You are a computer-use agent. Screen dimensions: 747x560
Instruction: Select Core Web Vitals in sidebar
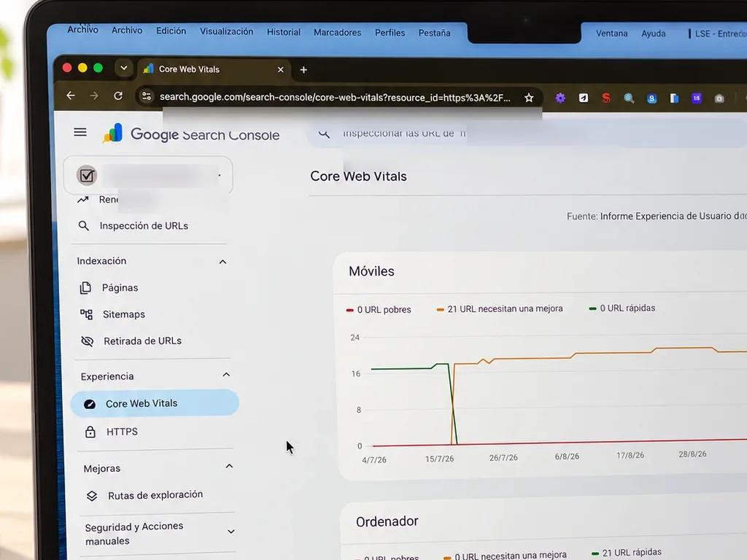[x=155, y=402]
